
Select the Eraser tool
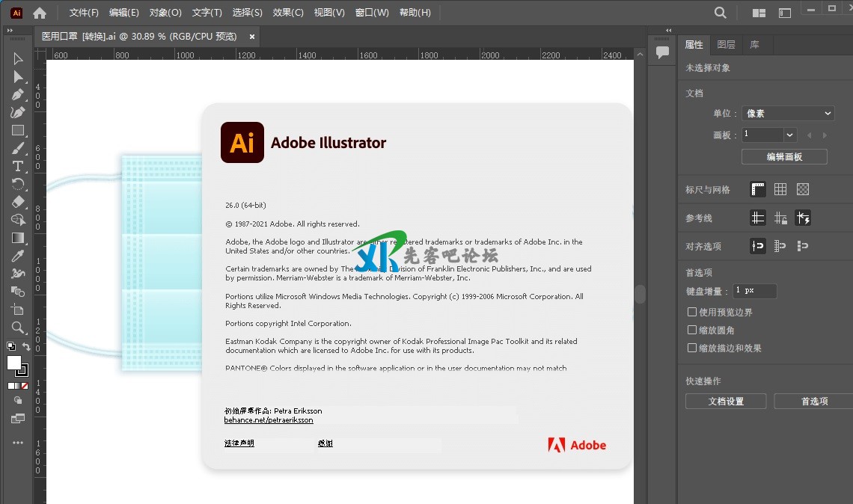point(18,202)
